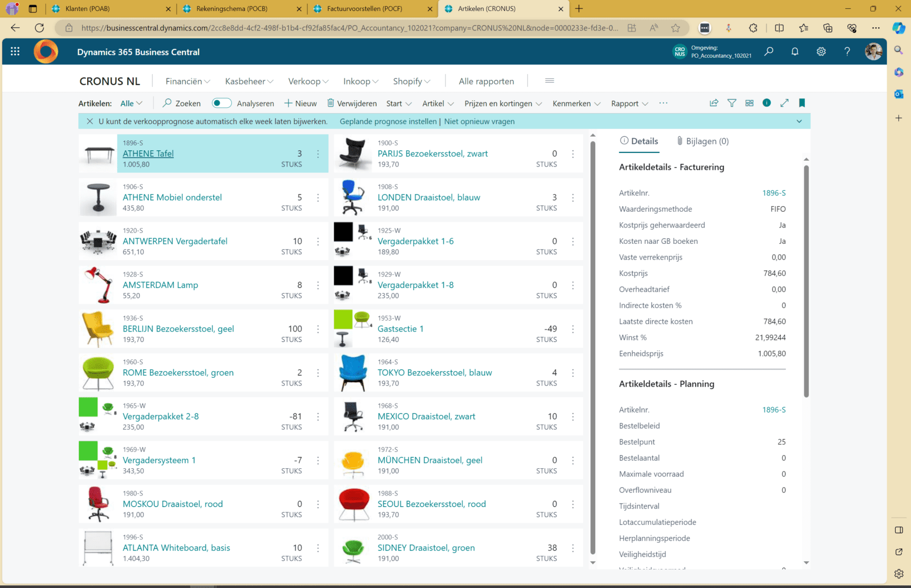Expand the Kasbeheer menu
The height and width of the screenshot is (588, 911).
click(249, 81)
